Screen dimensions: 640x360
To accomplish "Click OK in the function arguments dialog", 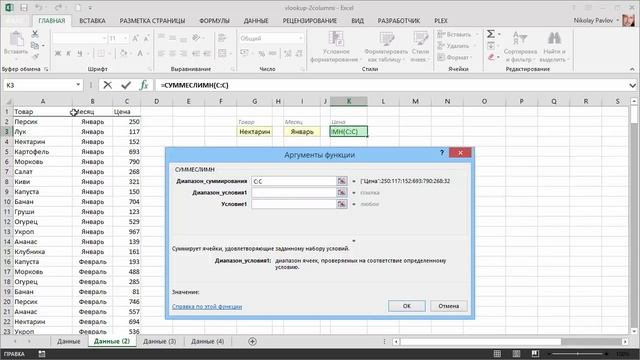I will (x=407, y=306).
